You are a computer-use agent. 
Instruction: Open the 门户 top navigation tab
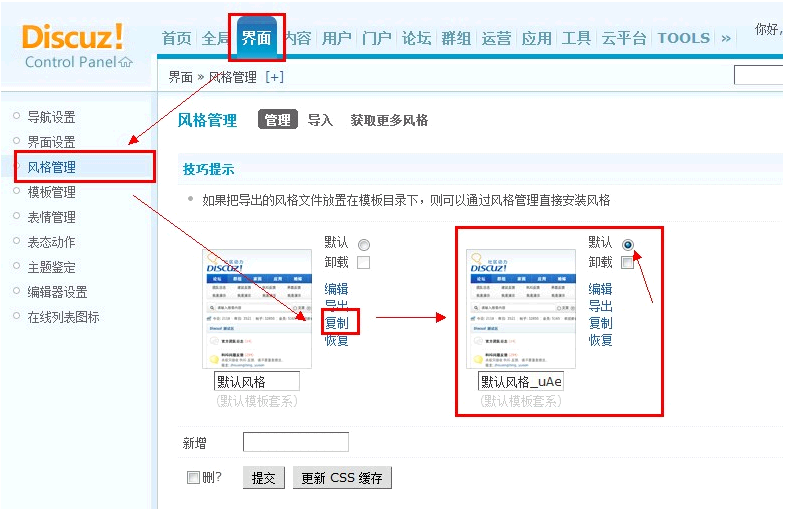tap(376, 38)
